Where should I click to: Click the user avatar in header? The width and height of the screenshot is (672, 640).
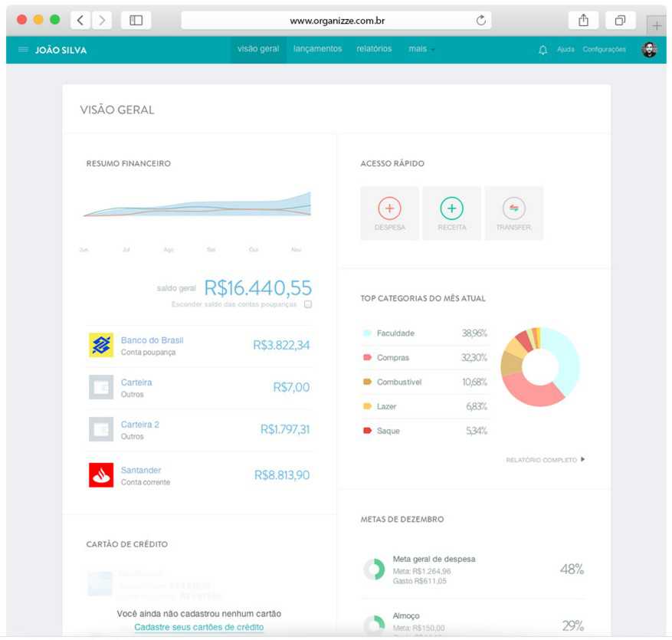[649, 50]
